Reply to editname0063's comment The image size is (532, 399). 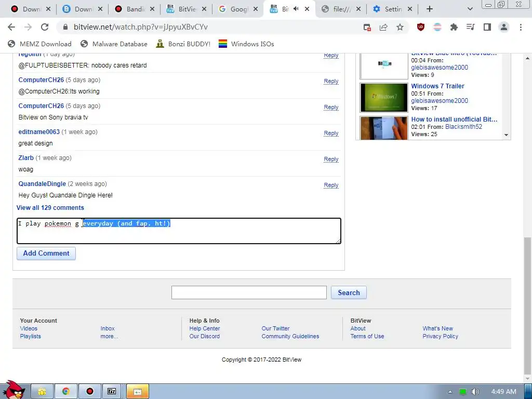point(331,133)
